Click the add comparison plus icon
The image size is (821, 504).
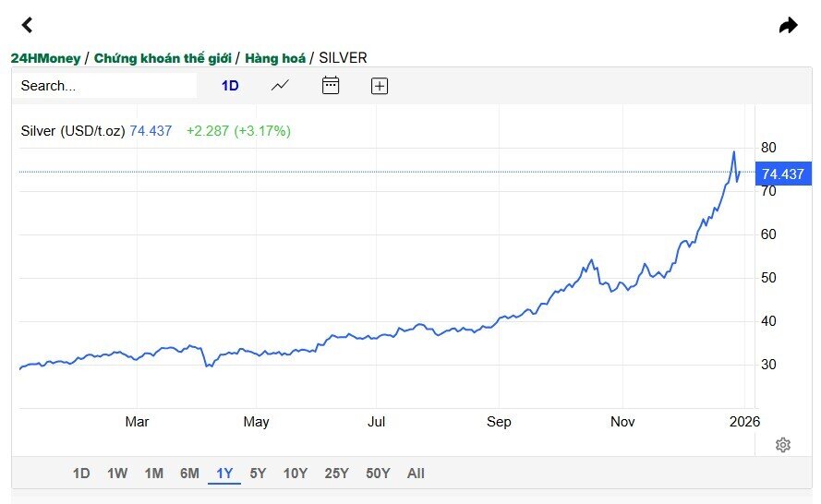pyautogui.click(x=380, y=86)
